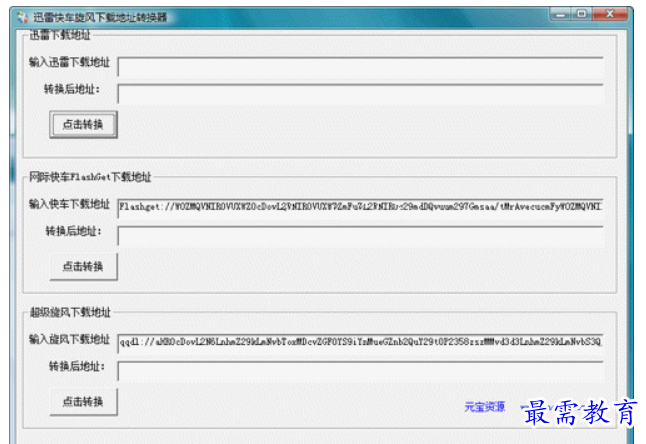
Task: Click the 输入旋风下载地址 label
Action: click(69, 339)
